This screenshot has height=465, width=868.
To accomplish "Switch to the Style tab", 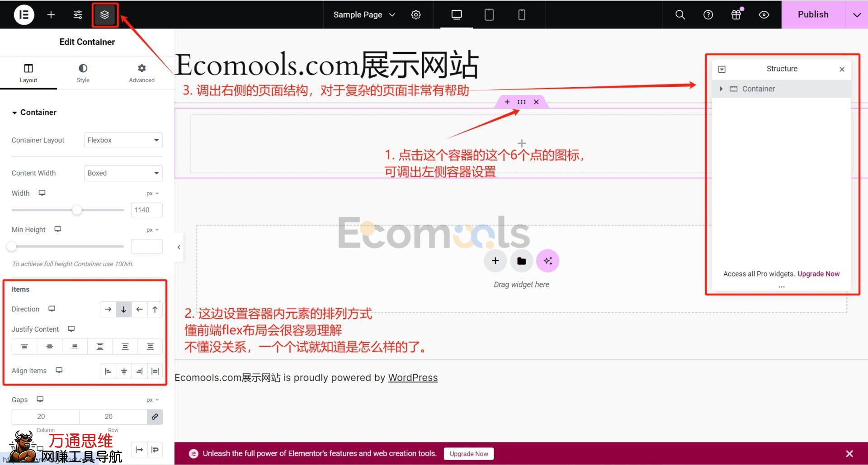I will pyautogui.click(x=83, y=72).
